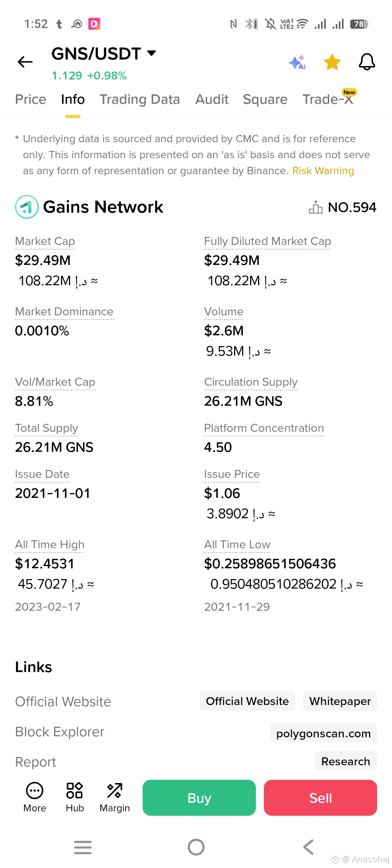
Task: Open the Audit tab
Action: [x=212, y=99]
